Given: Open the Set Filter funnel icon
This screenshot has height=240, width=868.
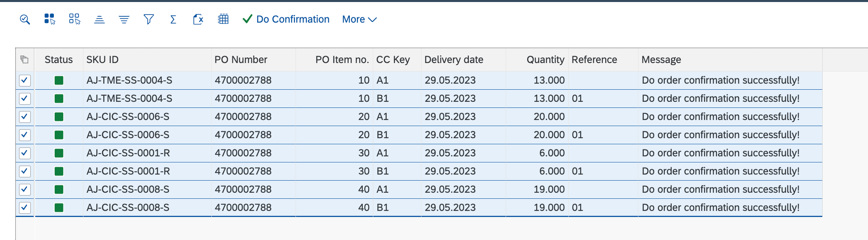Looking at the screenshot, I should click(149, 19).
